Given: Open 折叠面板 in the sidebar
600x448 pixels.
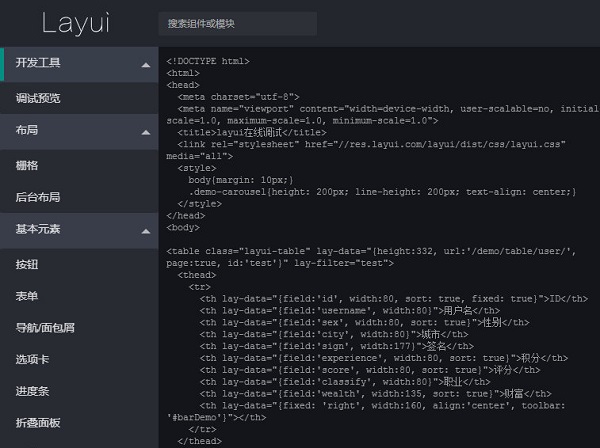Looking at the screenshot, I should (39, 423).
